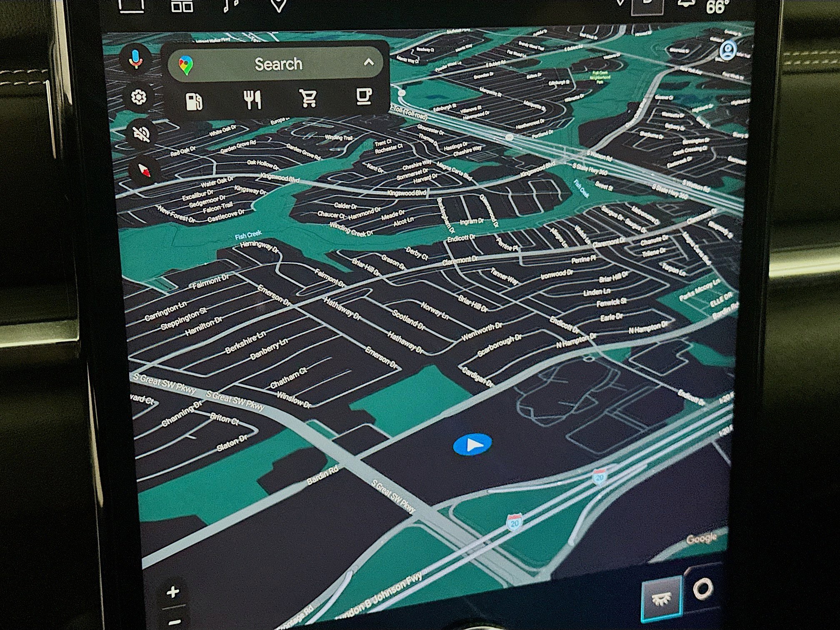Toggle the muted navigation sound icon
Image resolution: width=840 pixels, height=630 pixels.
142,134
